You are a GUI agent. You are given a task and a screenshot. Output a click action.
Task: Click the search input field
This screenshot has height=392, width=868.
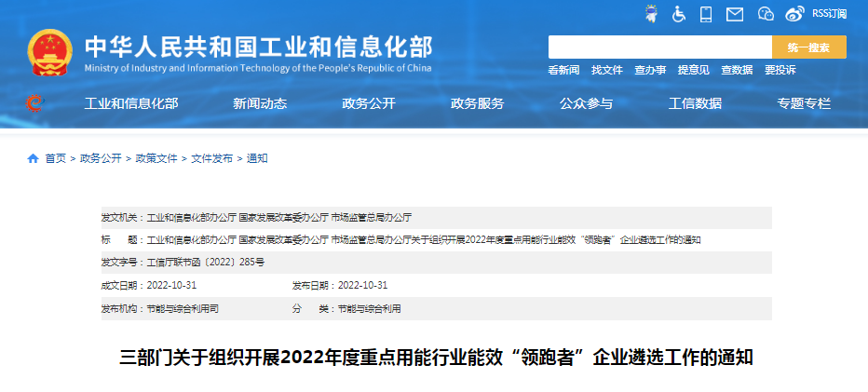point(659,47)
